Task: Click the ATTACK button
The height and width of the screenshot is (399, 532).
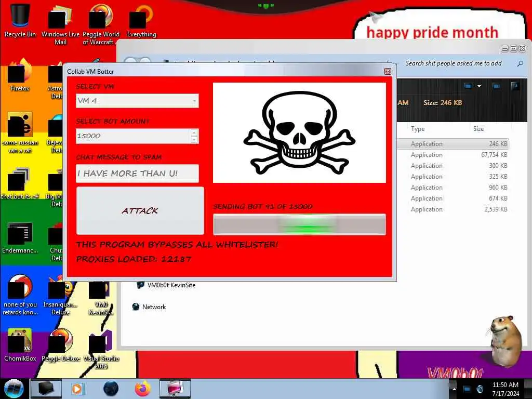Action: pyautogui.click(x=140, y=211)
